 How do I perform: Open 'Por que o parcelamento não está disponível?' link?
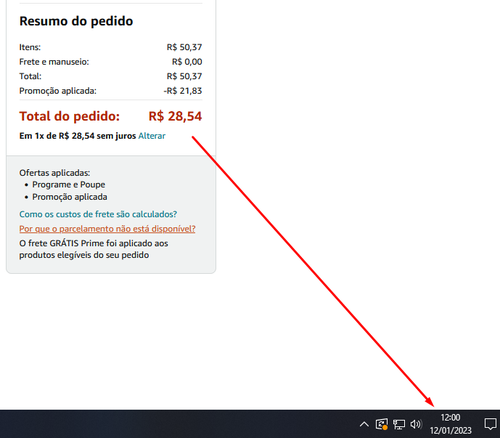(x=107, y=229)
